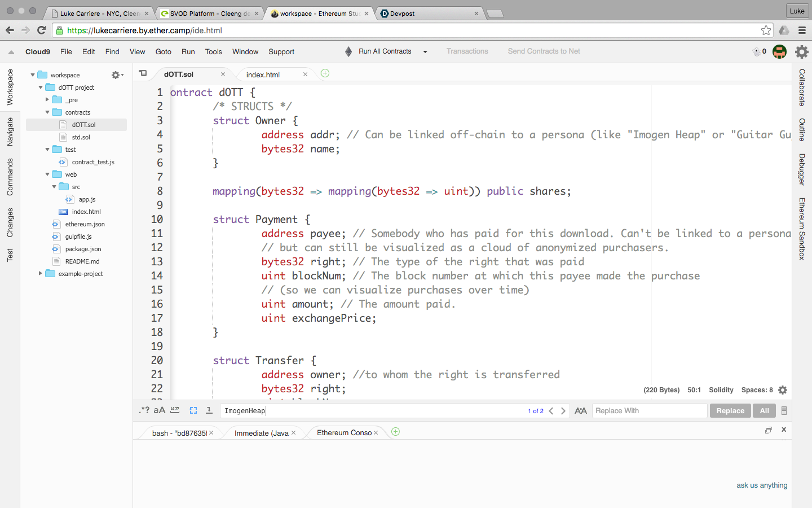Open Cloud9 preferences gear icon

801,52
